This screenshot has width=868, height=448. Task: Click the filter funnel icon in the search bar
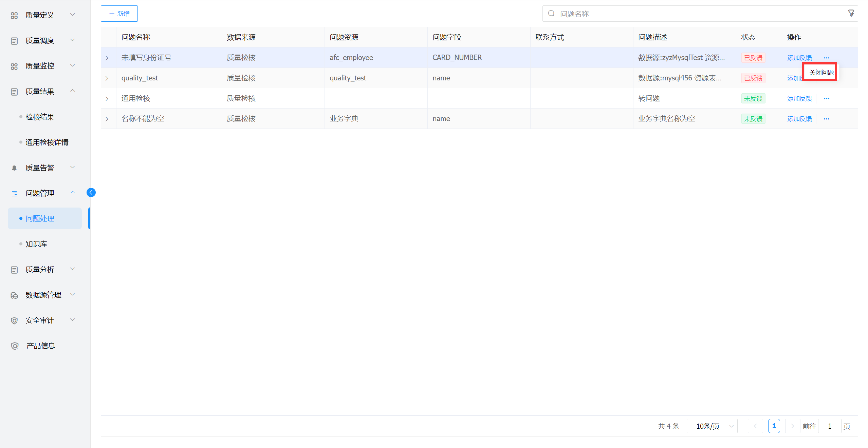pos(851,13)
